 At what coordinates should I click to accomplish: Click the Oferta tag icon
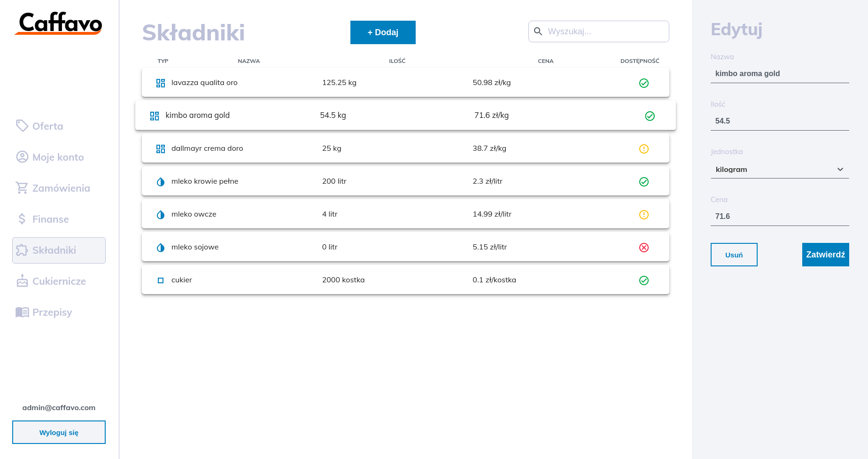[x=22, y=125]
